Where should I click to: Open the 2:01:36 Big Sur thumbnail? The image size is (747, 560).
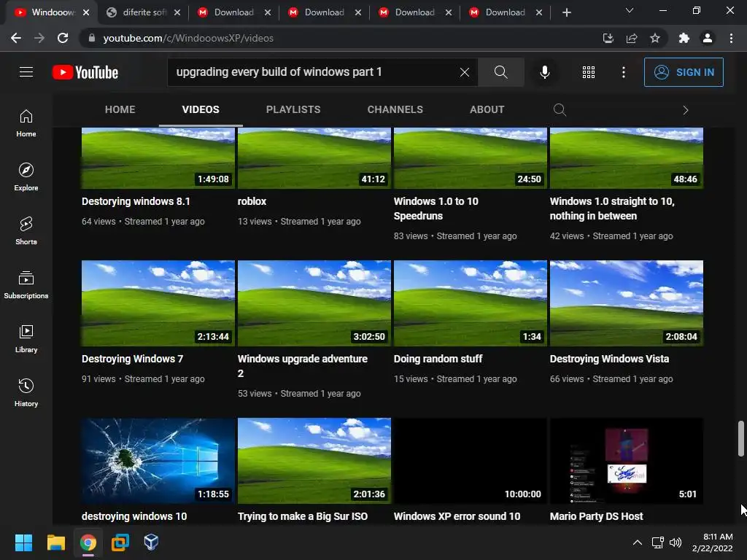[x=314, y=461]
